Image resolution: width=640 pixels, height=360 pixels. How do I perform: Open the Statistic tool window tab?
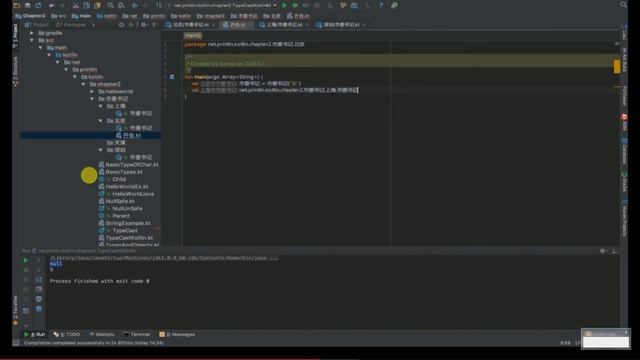[102, 334]
